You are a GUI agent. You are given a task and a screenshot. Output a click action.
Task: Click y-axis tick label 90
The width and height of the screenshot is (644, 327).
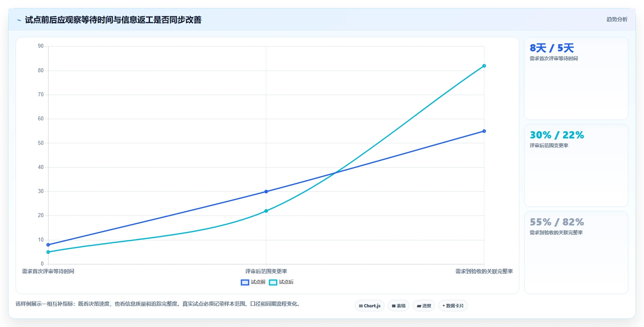pyautogui.click(x=41, y=46)
